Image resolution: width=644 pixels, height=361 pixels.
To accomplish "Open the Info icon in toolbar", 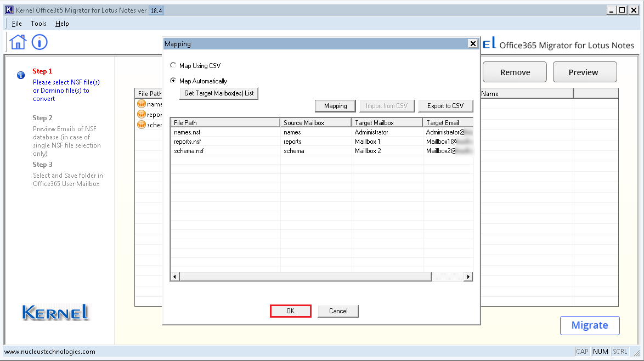I will pyautogui.click(x=39, y=42).
